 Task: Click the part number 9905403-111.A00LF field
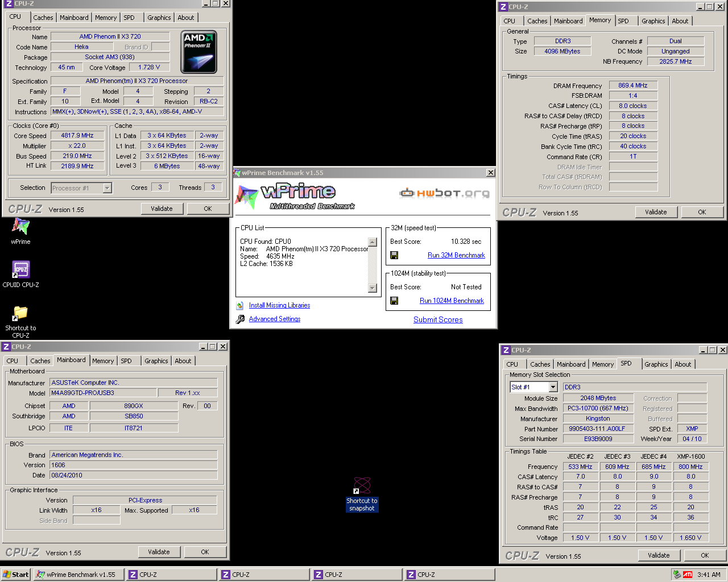pos(598,429)
